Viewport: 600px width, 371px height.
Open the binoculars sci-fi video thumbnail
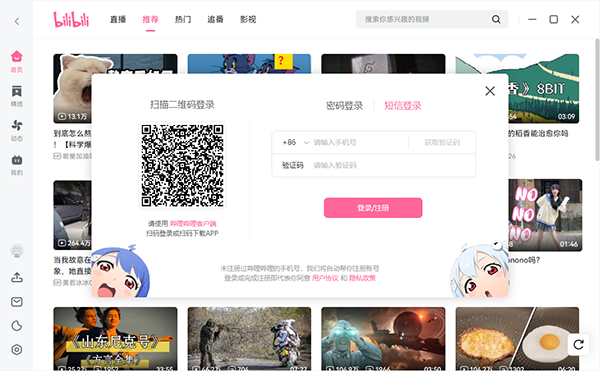tap(383, 338)
